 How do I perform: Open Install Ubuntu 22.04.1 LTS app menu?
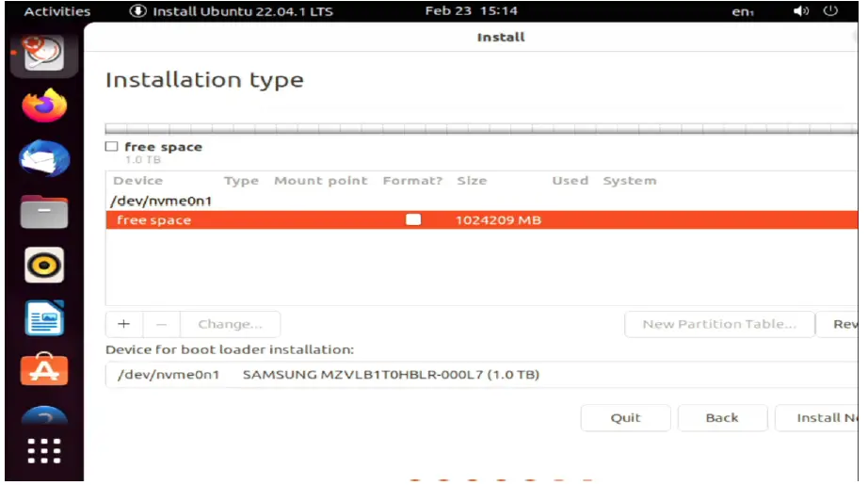tap(232, 11)
